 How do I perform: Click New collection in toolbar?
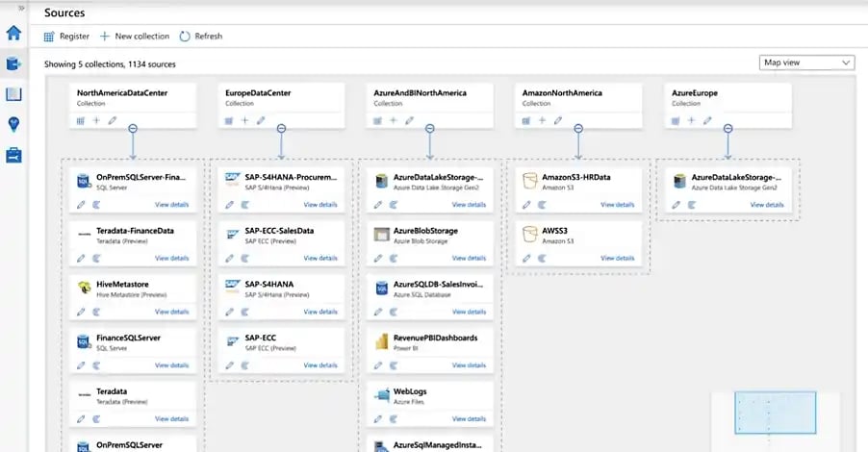[135, 37]
